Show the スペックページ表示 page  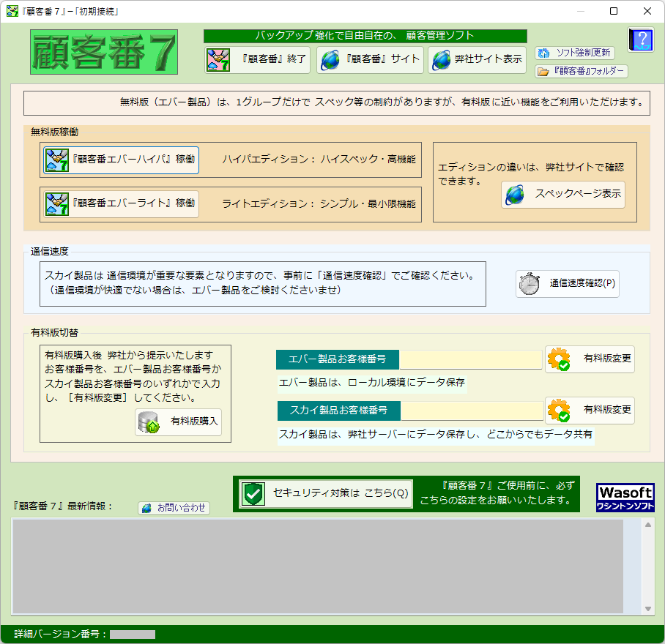pyautogui.click(x=562, y=195)
